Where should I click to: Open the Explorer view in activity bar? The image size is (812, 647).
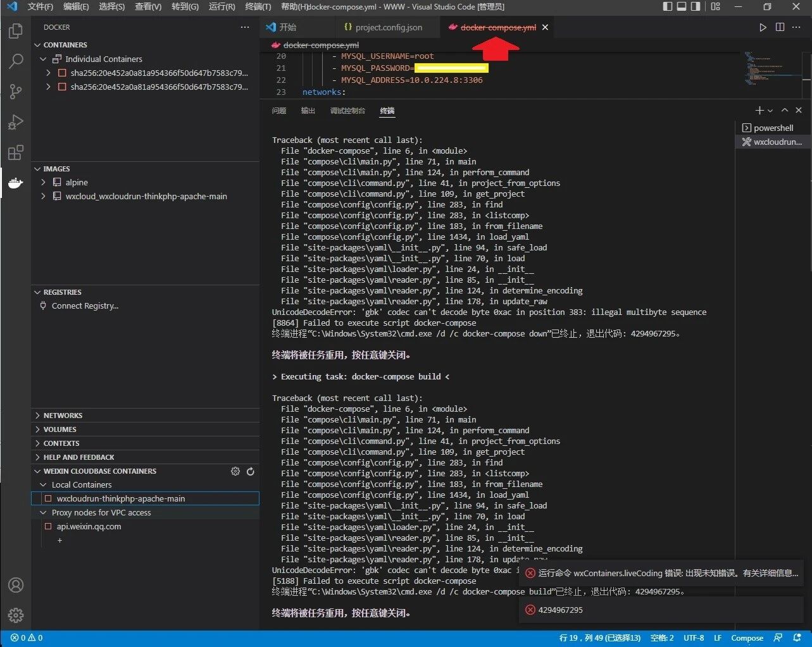coord(16,30)
